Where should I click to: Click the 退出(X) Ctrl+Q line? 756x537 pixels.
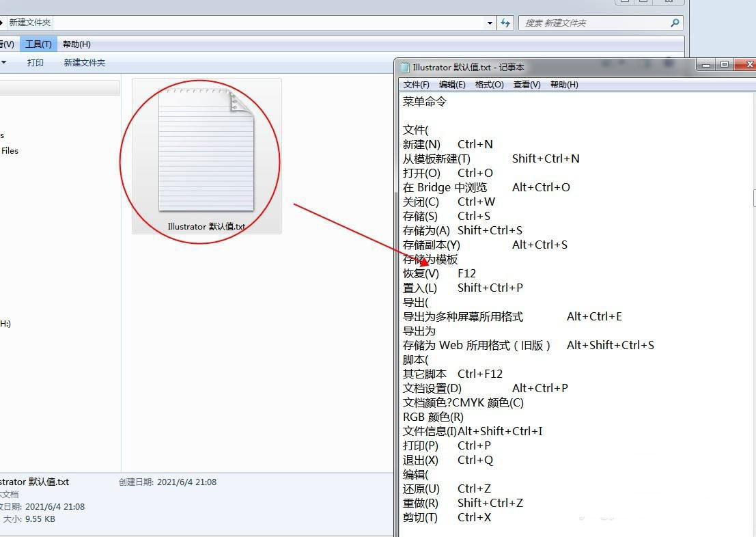coord(449,460)
